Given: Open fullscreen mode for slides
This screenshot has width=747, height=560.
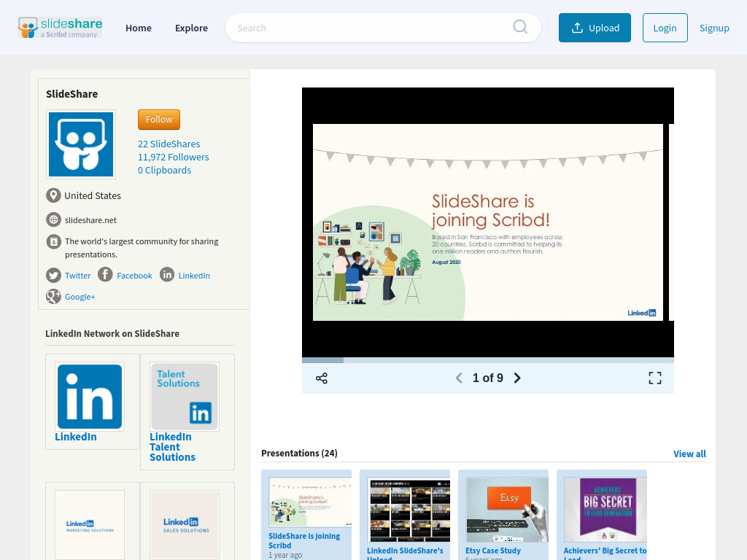Looking at the screenshot, I should coord(655,378).
